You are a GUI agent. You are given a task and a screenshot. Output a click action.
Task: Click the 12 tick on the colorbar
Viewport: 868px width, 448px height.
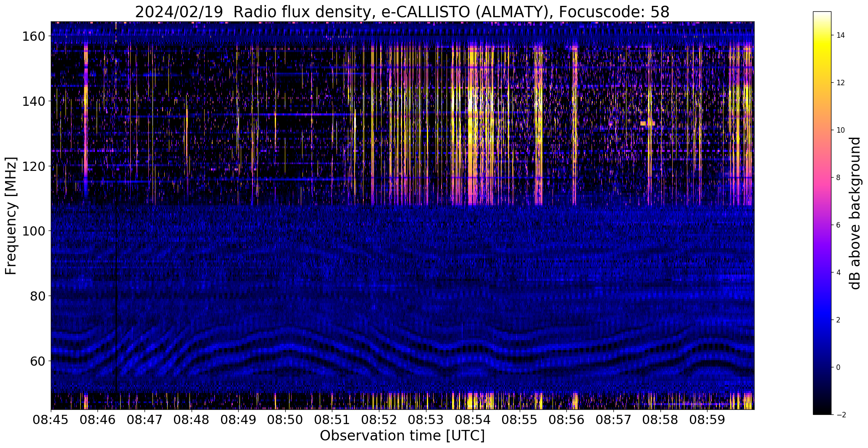[841, 83]
